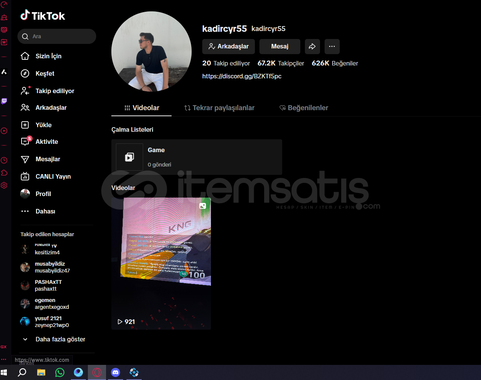Open the red three-dot sidebar setup icon
Image resolution: width=481 pixels, height=380 pixels.
coord(4,359)
